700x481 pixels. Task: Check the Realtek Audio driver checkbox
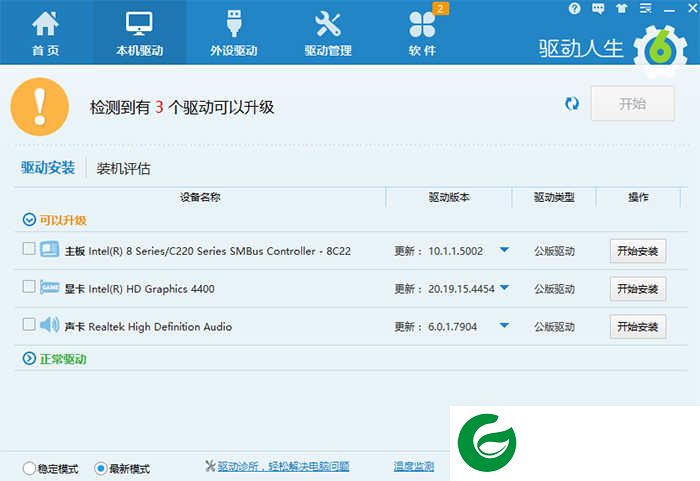29,324
